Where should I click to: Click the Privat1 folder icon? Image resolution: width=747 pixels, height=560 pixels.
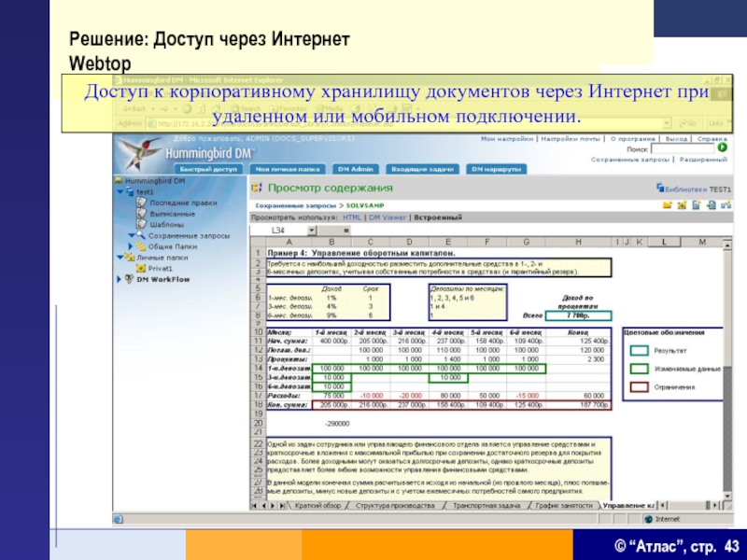pyautogui.click(x=141, y=268)
